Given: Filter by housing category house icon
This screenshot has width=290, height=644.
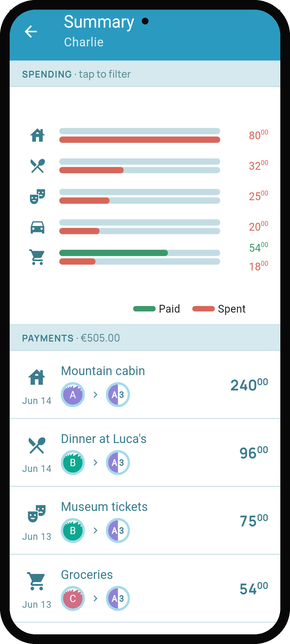Looking at the screenshot, I should tap(37, 135).
